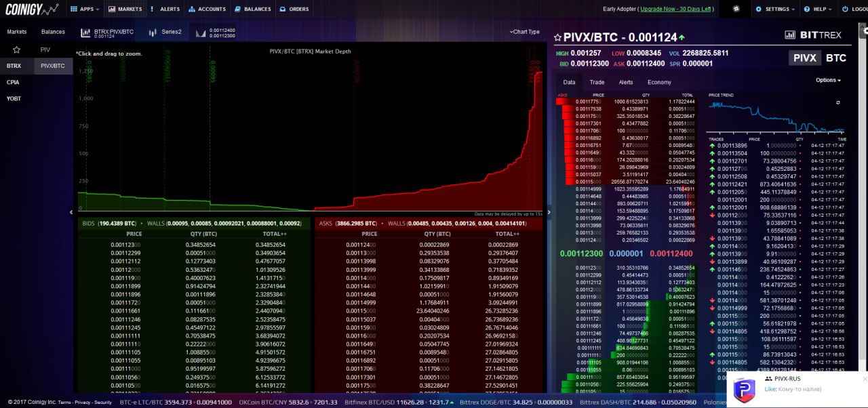868x408 pixels.
Task: Click the market depth chart area
Action: coord(311,129)
